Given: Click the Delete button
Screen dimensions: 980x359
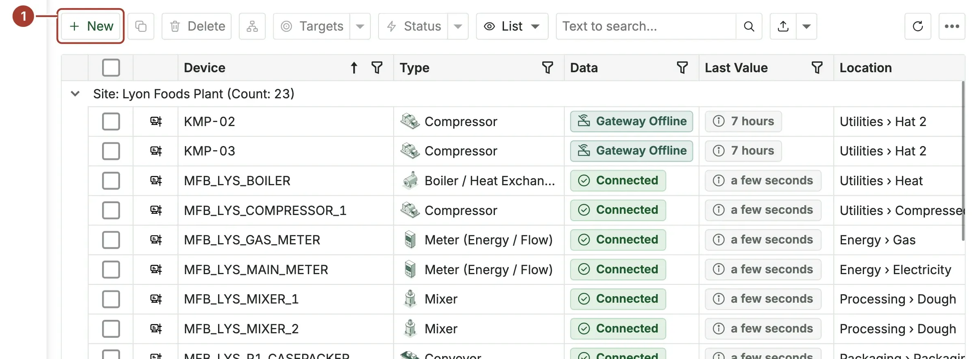Looking at the screenshot, I should pyautogui.click(x=197, y=26).
